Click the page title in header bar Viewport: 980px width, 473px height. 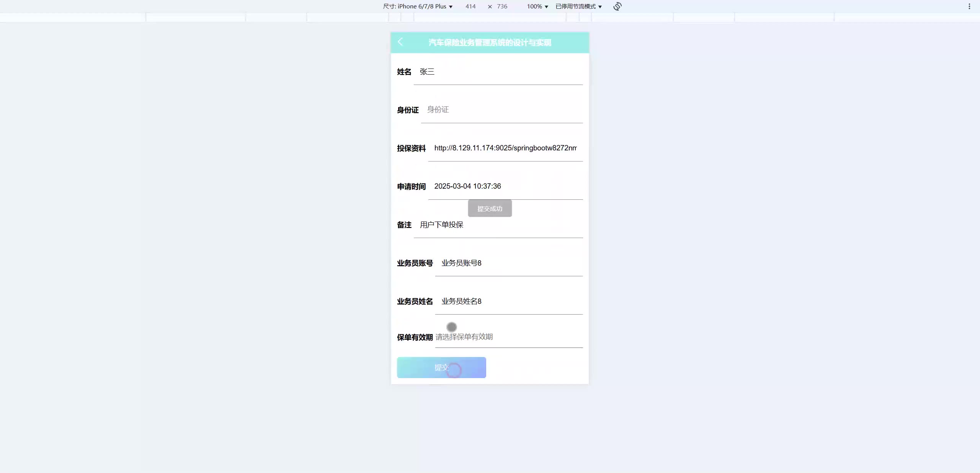[x=490, y=42]
